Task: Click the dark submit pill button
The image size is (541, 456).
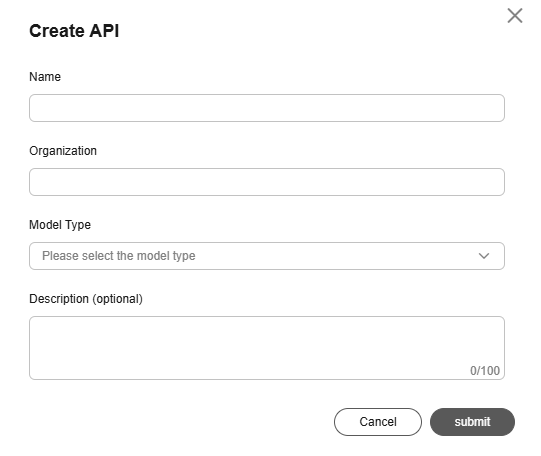Action: click(x=472, y=422)
